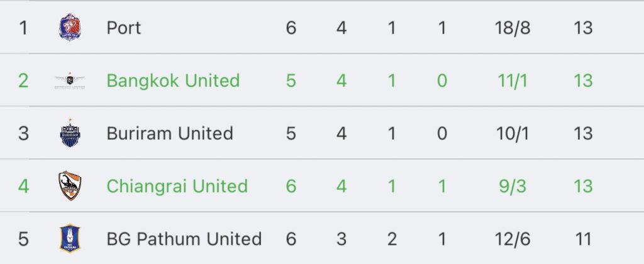
Task: Tap the BG Pathum United crest
Action: (x=70, y=239)
